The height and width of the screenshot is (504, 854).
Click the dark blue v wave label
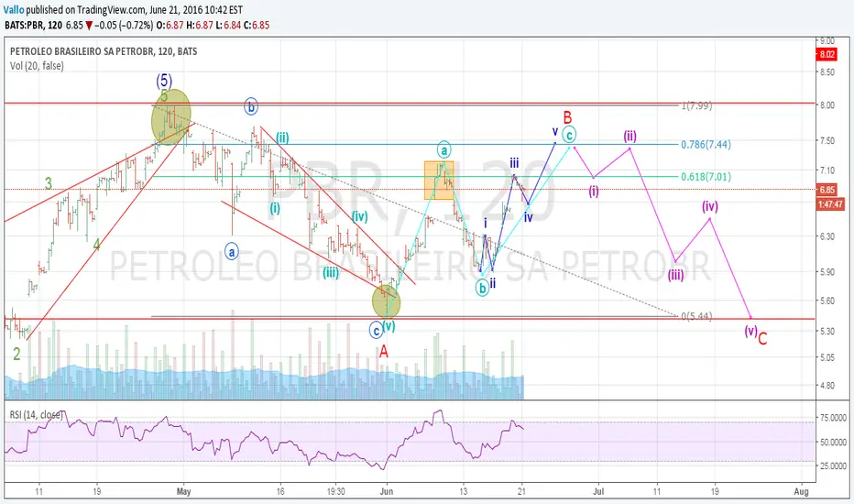coord(555,131)
